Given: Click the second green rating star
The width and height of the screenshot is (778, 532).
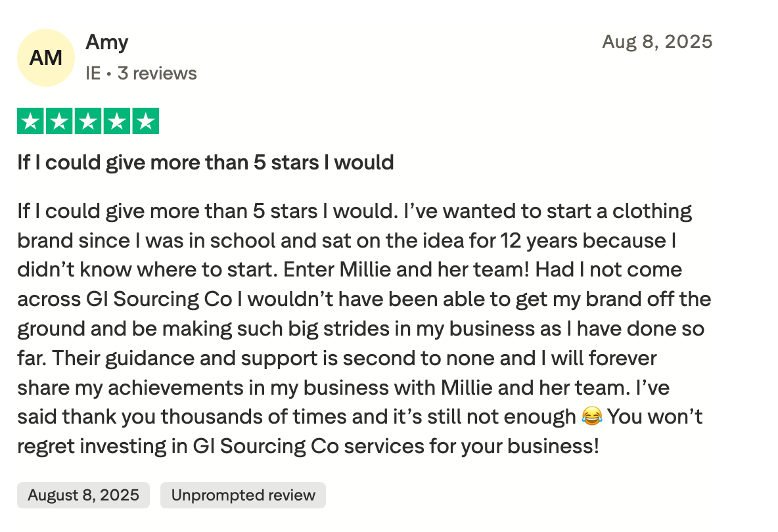Looking at the screenshot, I should [x=60, y=121].
